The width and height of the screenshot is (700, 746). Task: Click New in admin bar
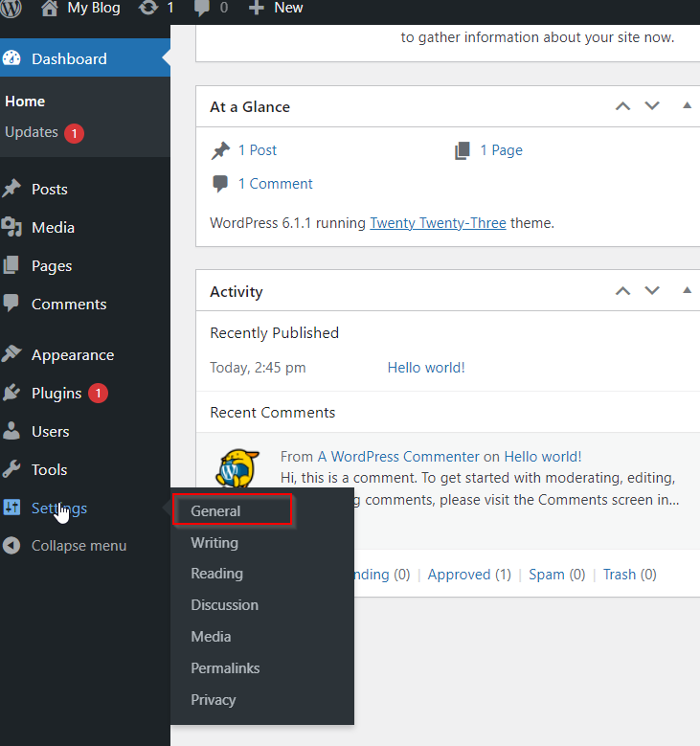[x=288, y=8]
